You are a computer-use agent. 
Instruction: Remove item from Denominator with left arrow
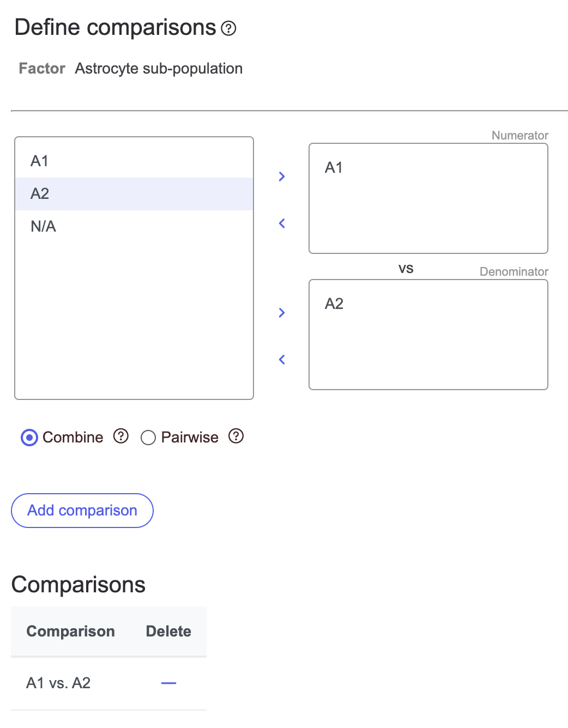click(x=282, y=360)
